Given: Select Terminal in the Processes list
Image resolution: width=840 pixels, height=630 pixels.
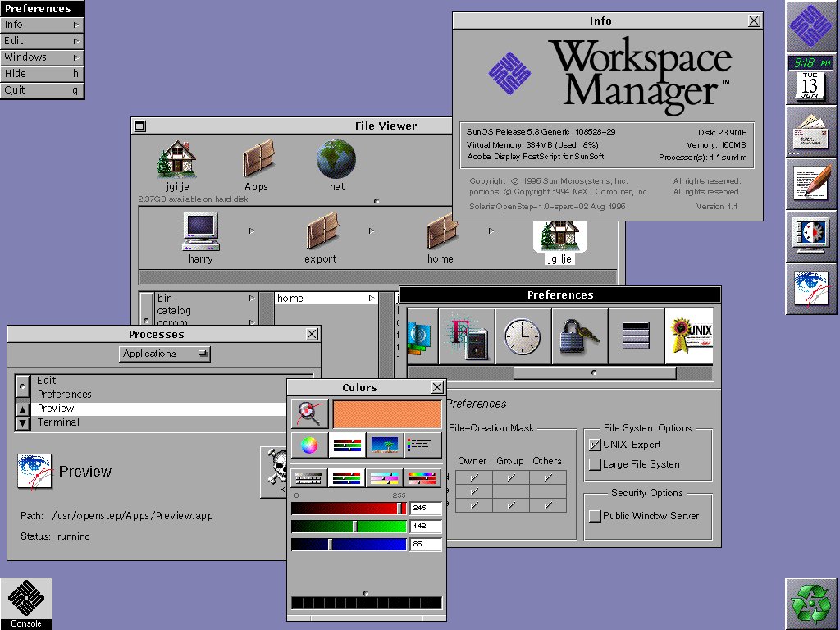Looking at the screenshot, I should (58, 422).
